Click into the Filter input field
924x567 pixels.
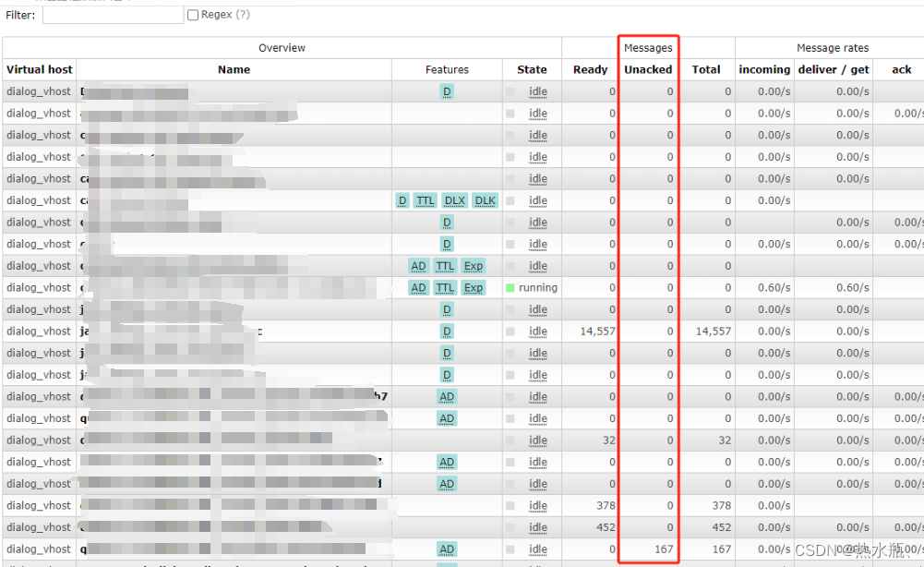113,14
